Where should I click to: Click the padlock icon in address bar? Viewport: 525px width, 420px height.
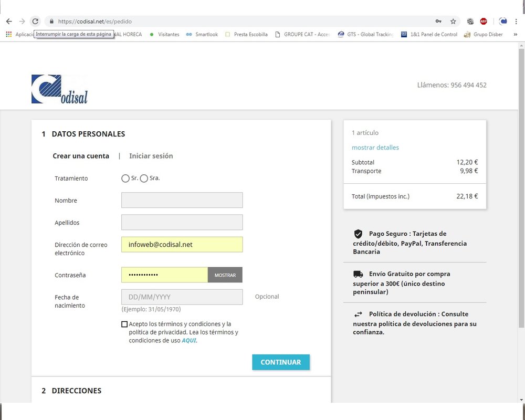(51, 22)
